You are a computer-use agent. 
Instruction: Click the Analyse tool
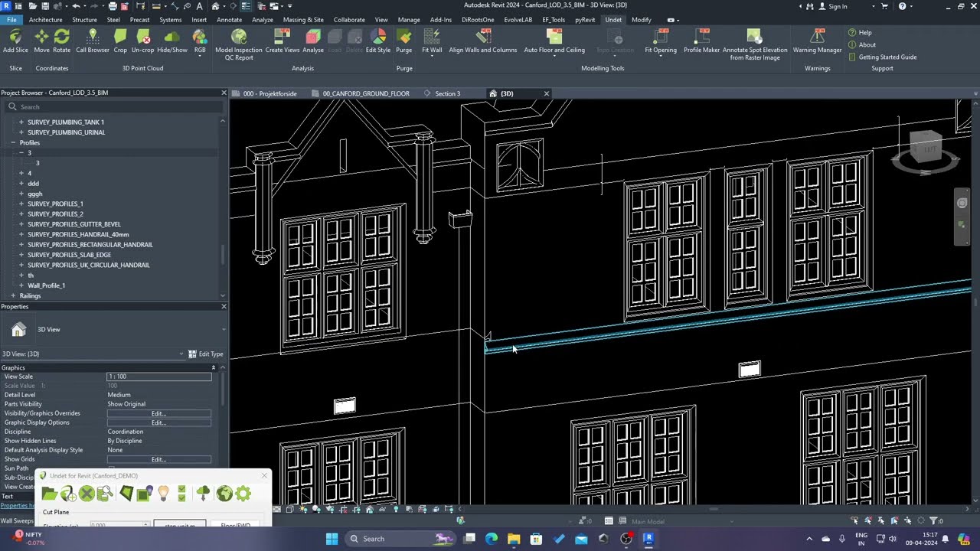pos(313,41)
